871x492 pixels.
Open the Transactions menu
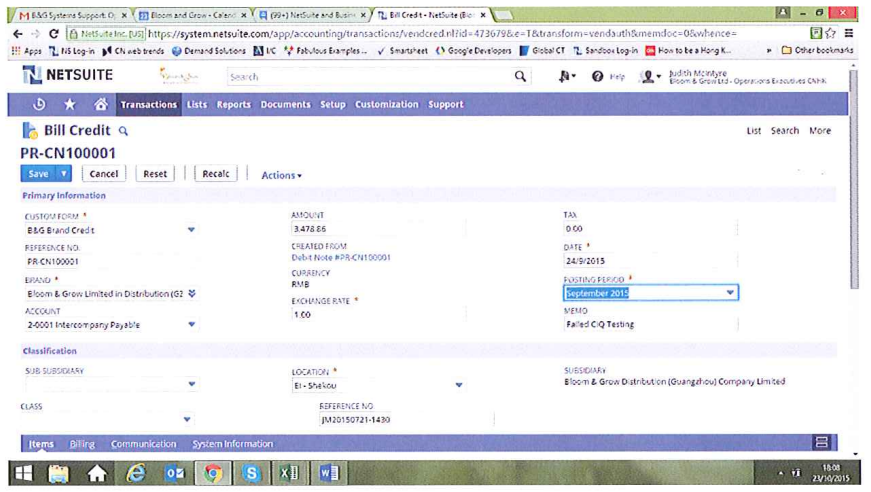(148, 104)
